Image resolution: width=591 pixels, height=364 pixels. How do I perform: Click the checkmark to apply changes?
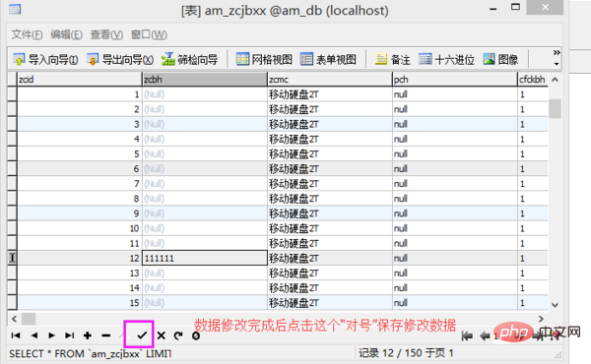click(142, 335)
